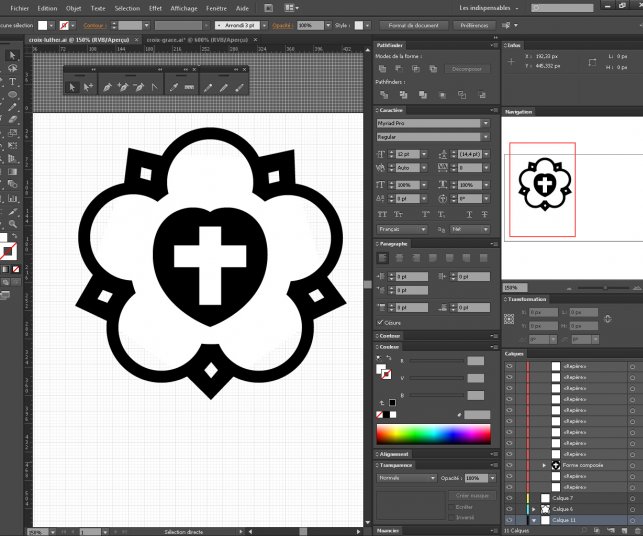Image resolution: width=643 pixels, height=536 pixels.
Task: Delete layer with trash icon in Calques panel
Action: pos(638,531)
